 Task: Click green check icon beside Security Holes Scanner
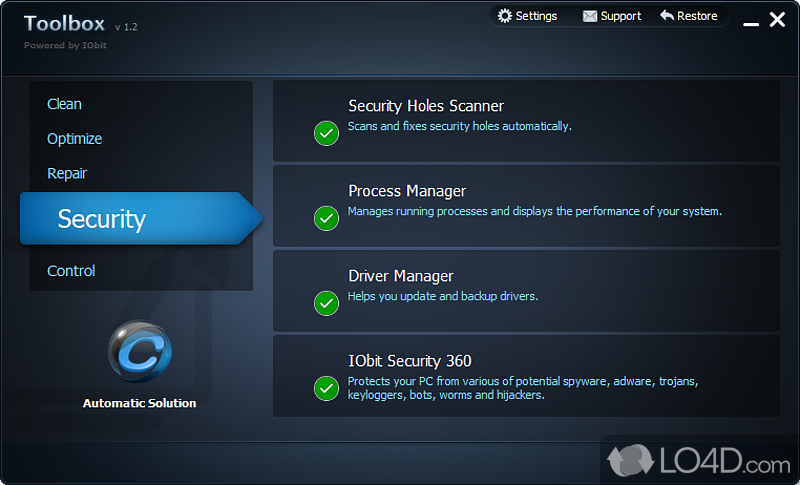[x=326, y=133]
